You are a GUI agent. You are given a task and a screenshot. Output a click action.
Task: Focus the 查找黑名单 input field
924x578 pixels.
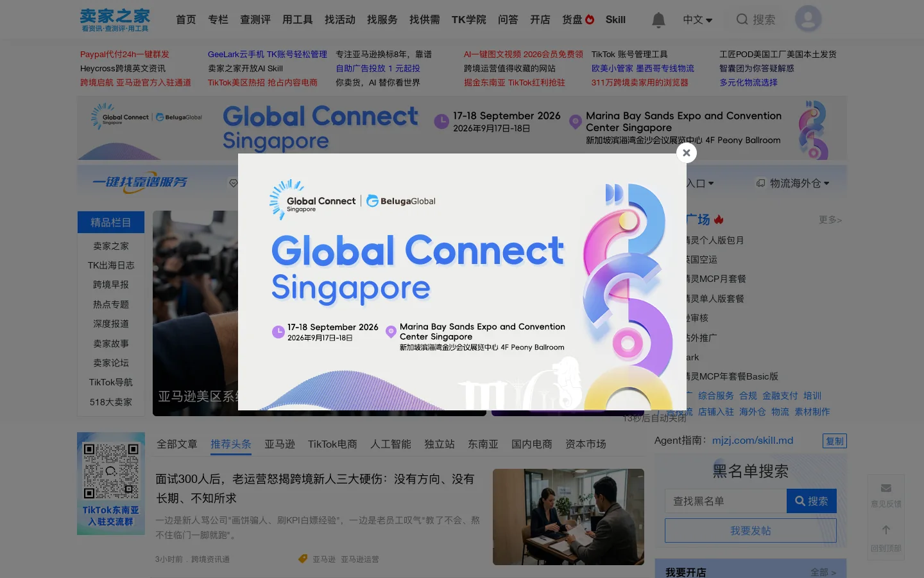(x=726, y=501)
